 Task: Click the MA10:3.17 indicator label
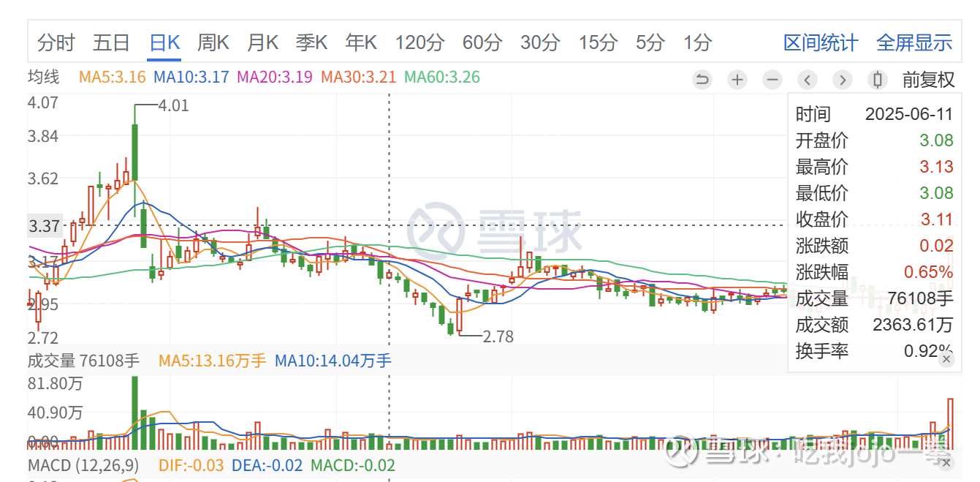191,77
